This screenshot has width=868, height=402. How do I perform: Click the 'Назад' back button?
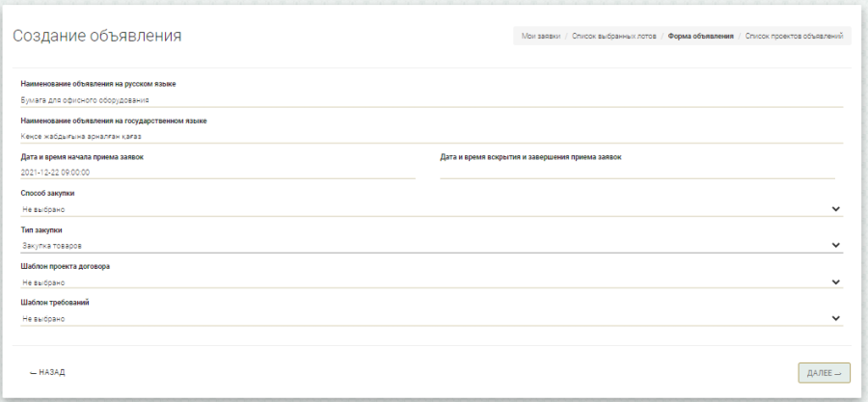click(x=47, y=372)
